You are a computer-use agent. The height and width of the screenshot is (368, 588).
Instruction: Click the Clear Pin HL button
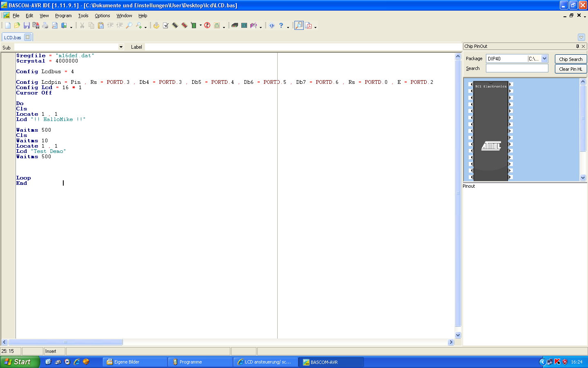click(570, 69)
